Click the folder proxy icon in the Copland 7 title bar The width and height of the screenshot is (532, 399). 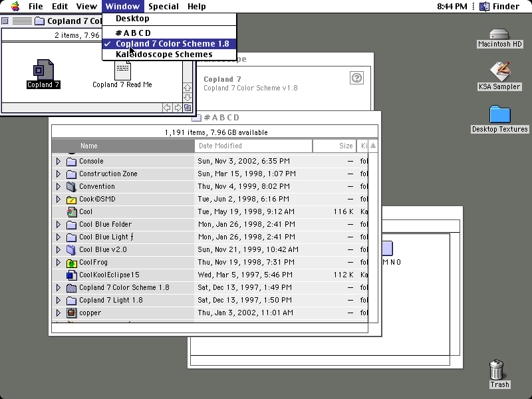(x=40, y=21)
